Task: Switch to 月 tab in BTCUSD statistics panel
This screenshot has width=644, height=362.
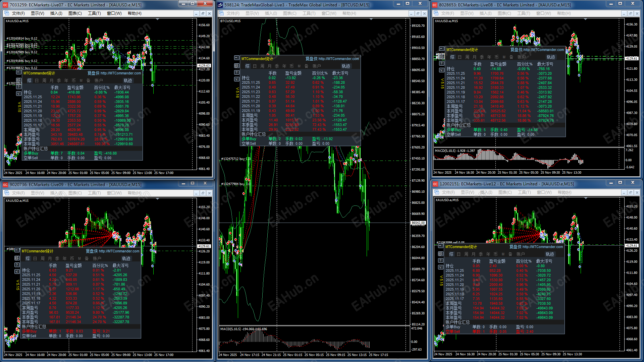Action: (269, 66)
